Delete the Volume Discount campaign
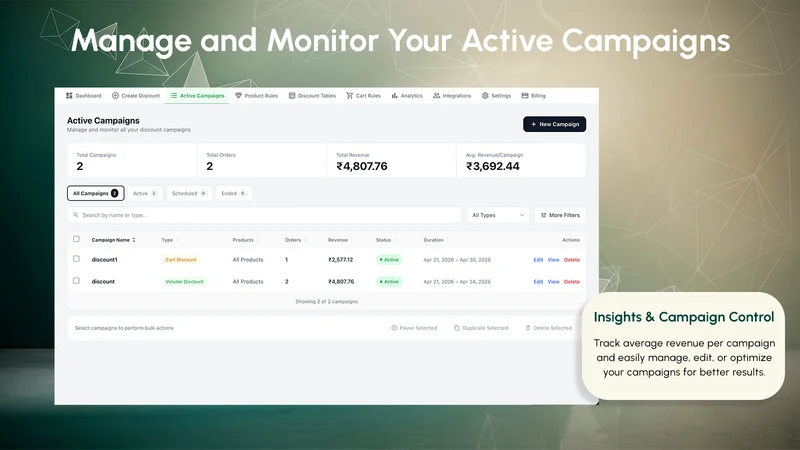This screenshot has width=800, height=450. pyautogui.click(x=572, y=282)
